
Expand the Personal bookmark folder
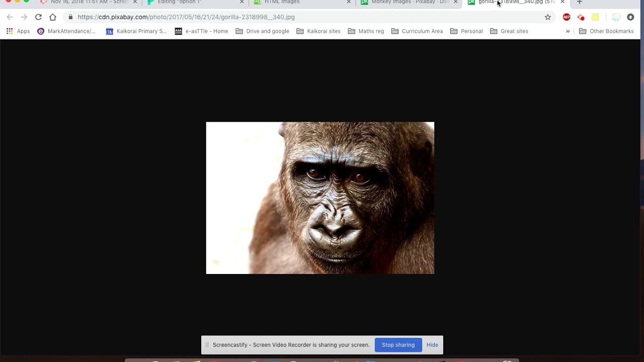pyautogui.click(x=466, y=31)
